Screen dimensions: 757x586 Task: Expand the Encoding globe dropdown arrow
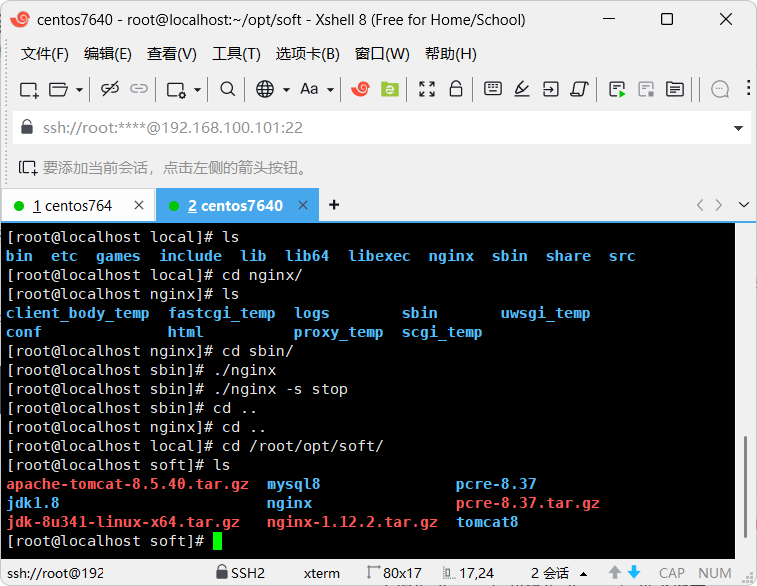(x=286, y=90)
